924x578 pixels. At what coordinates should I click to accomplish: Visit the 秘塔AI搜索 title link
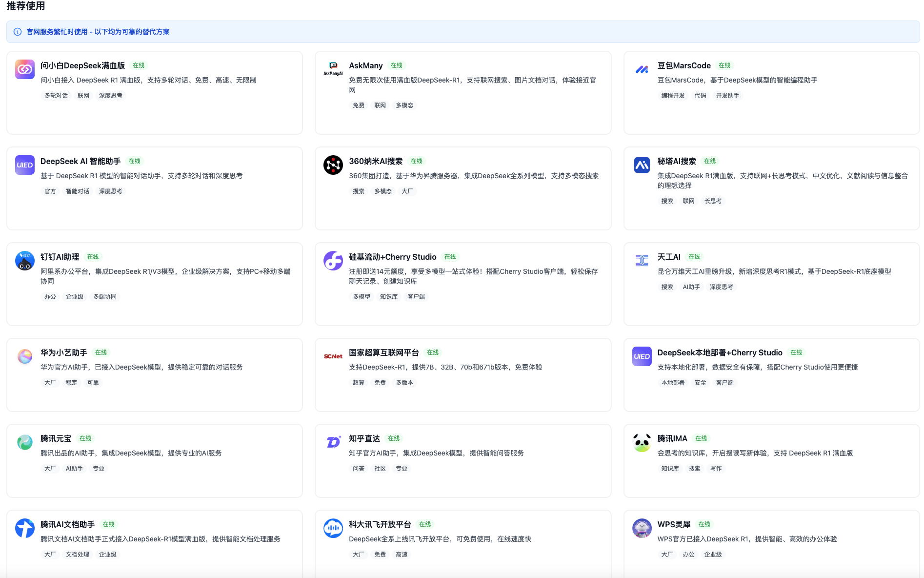[x=677, y=161]
